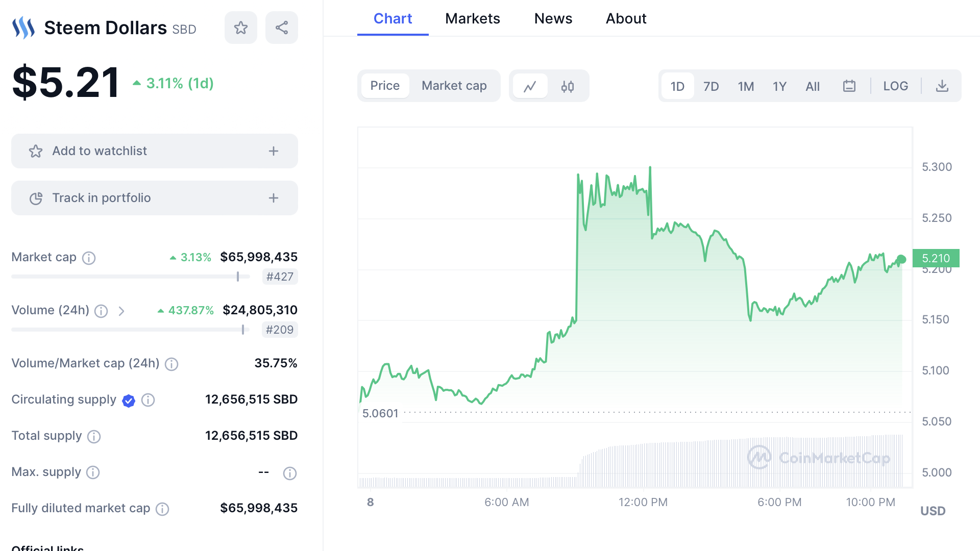Expand Add to watchlist plus
The width and height of the screenshot is (980, 551).
[x=274, y=151]
